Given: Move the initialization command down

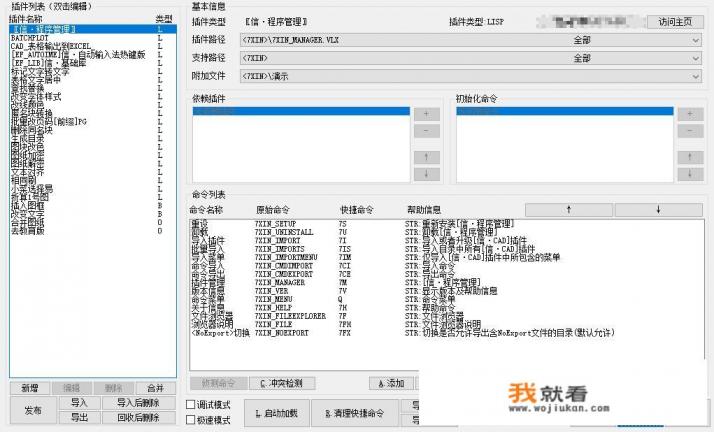Looking at the screenshot, I should [x=690, y=174].
